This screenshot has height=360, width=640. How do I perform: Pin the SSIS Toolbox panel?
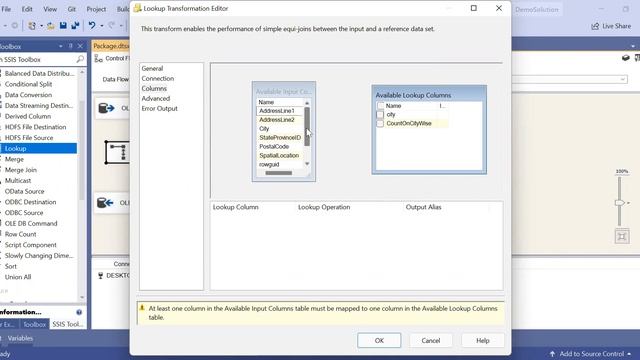[71, 47]
